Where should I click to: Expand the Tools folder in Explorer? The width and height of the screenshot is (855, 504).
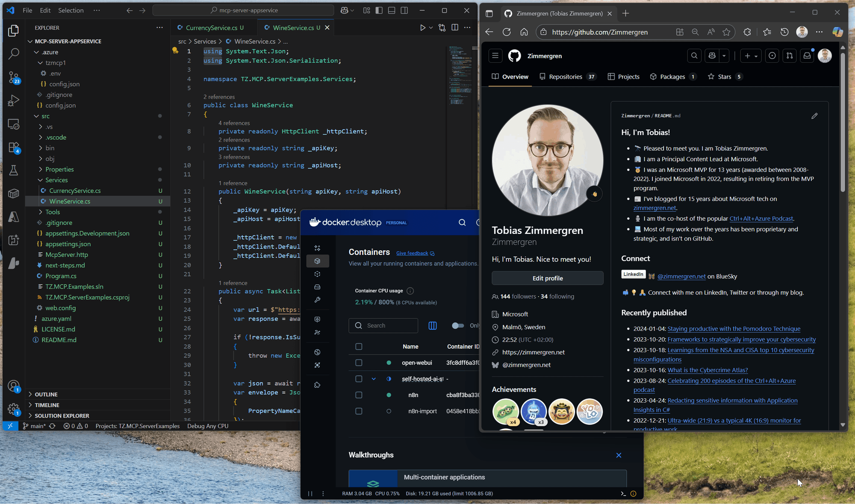click(x=40, y=212)
